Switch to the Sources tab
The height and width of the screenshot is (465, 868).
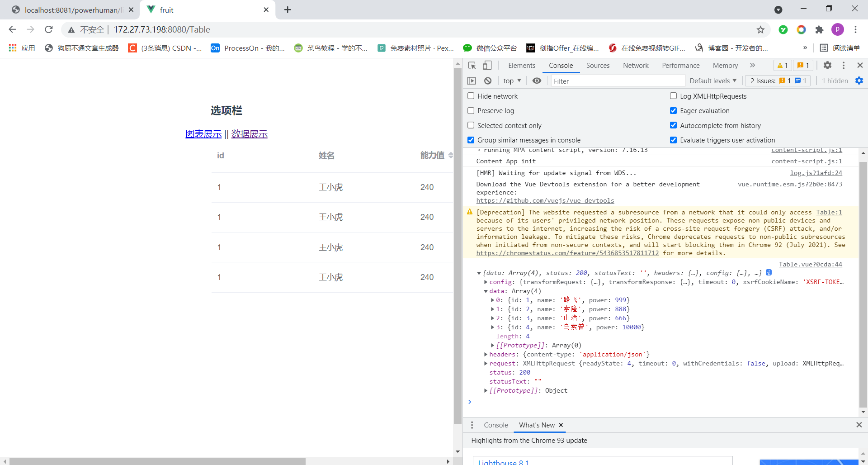pos(598,65)
